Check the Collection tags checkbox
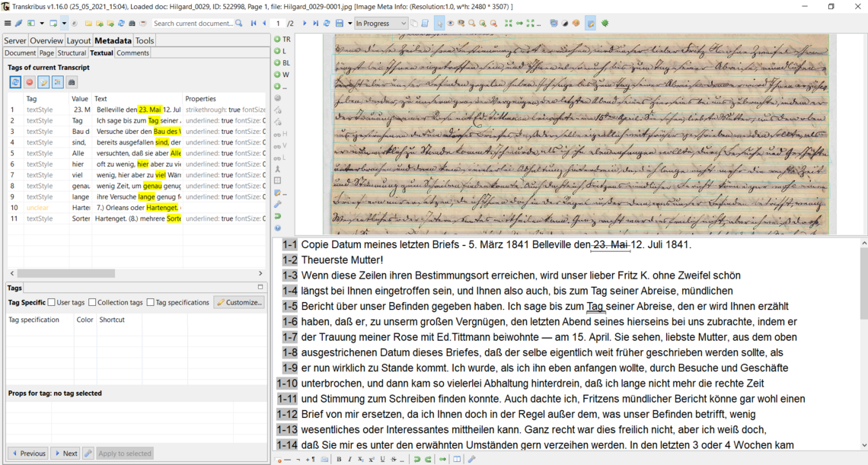This screenshot has height=465, width=868. pos(92,302)
